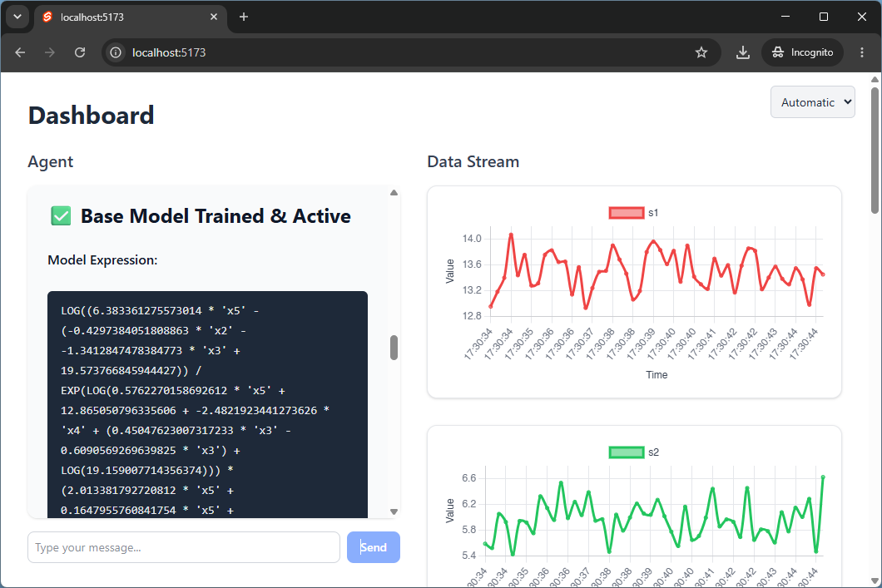Click the expression line with 19.573766845944427
This screenshot has width=882, height=588.
[x=131, y=371]
